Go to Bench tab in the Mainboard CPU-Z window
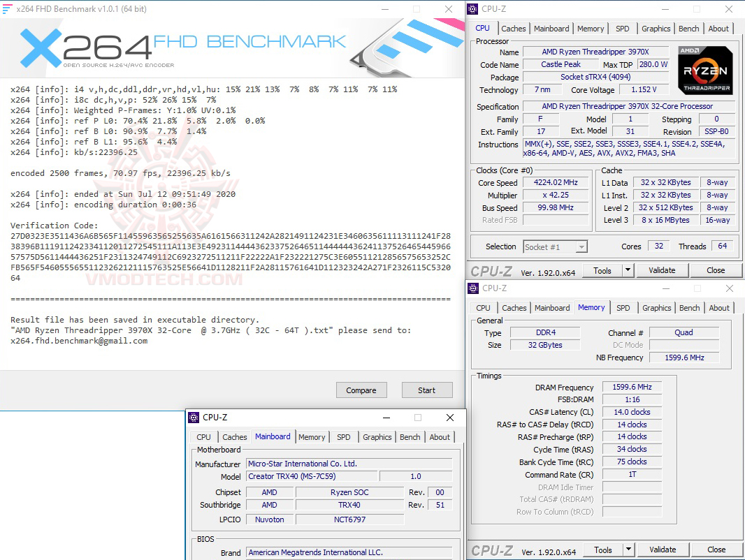 (410, 437)
